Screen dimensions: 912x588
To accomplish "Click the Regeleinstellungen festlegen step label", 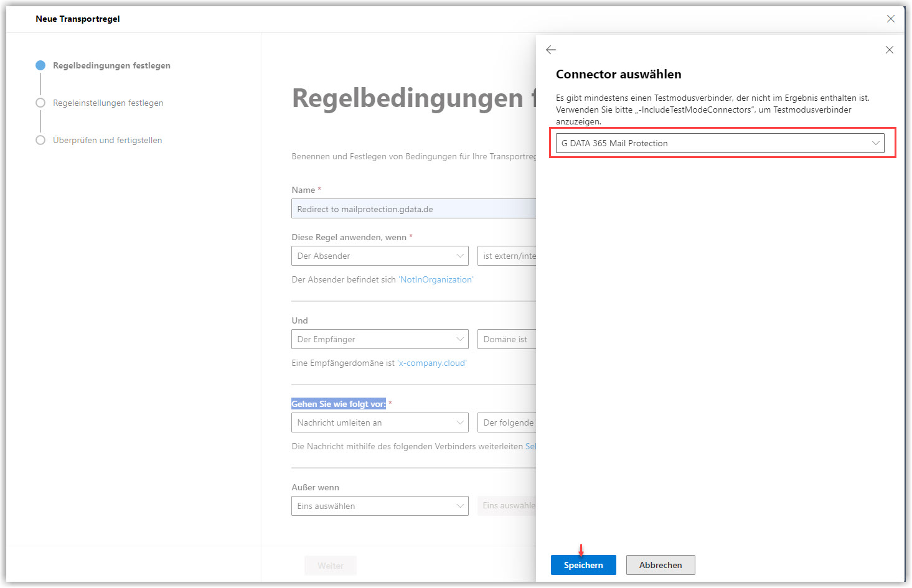I will pyautogui.click(x=108, y=103).
